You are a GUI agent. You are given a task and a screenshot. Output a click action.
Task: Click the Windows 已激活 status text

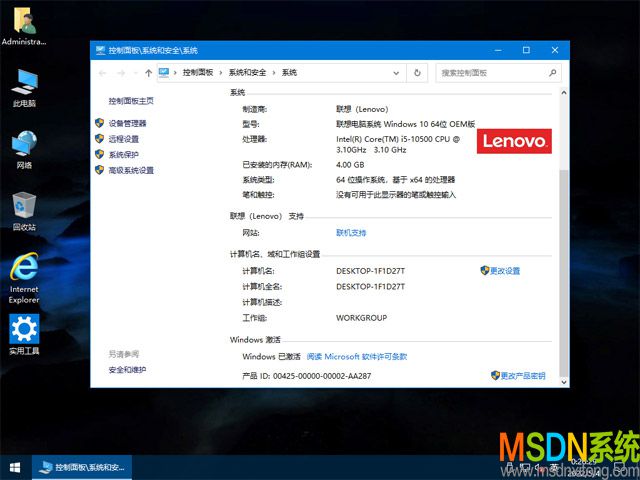(271, 356)
